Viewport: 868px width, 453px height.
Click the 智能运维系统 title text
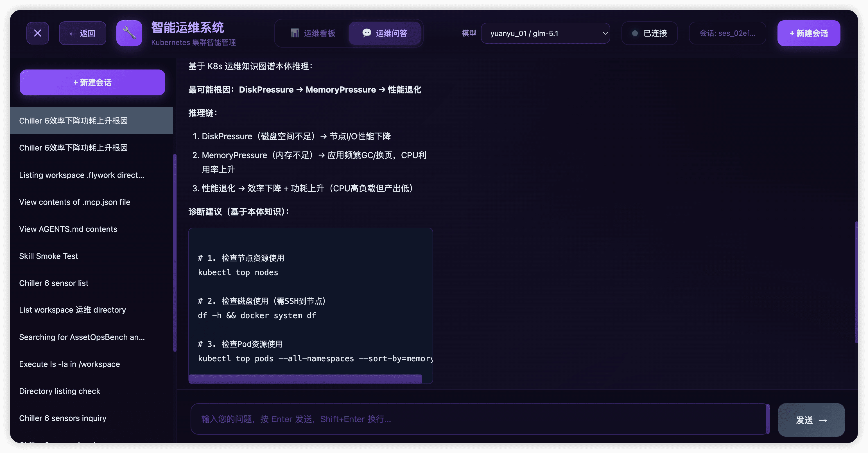[x=187, y=28]
